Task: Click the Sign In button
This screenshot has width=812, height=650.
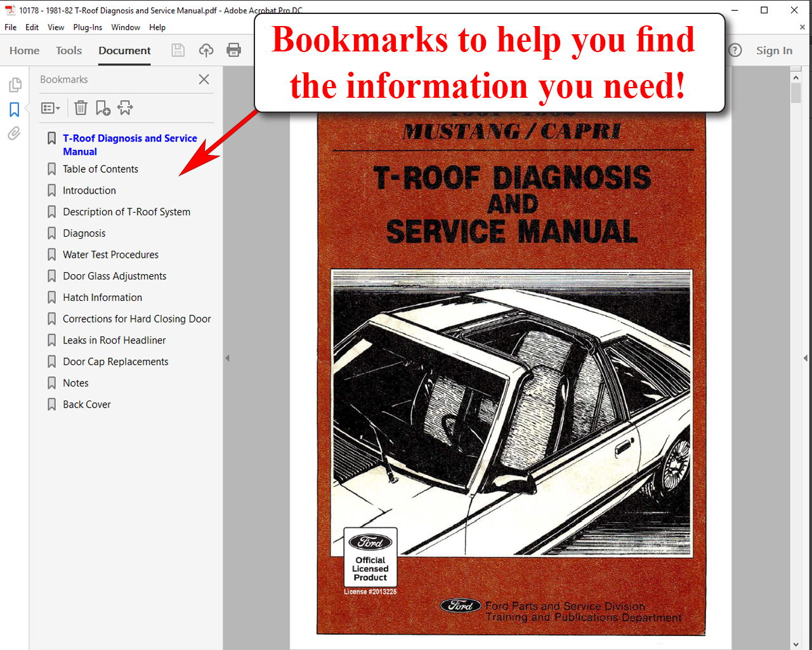Action: tap(774, 50)
